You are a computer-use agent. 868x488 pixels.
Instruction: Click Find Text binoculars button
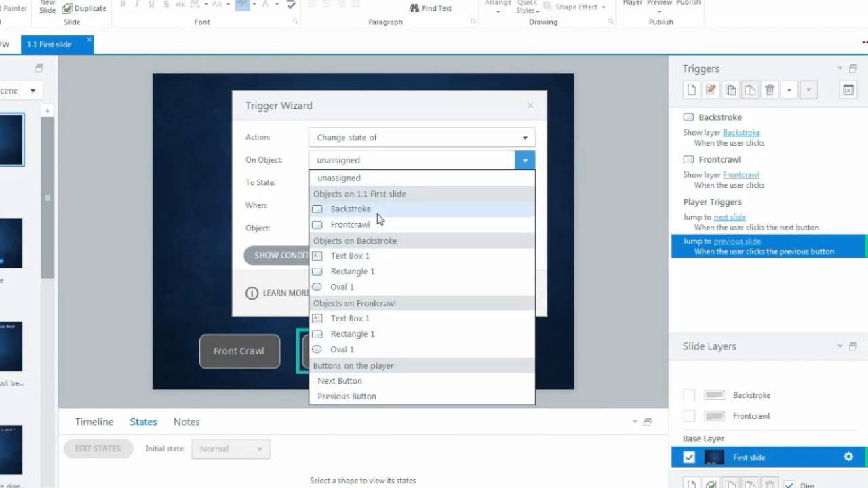(431, 8)
